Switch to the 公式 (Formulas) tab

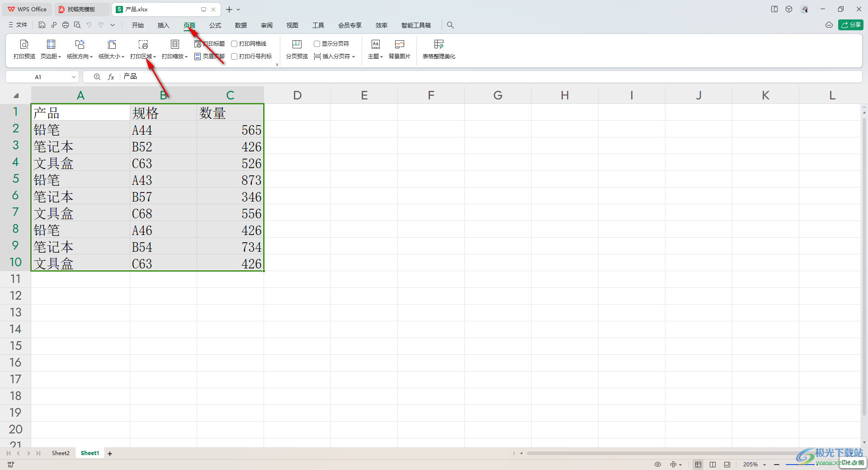pyautogui.click(x=215, y=25)
